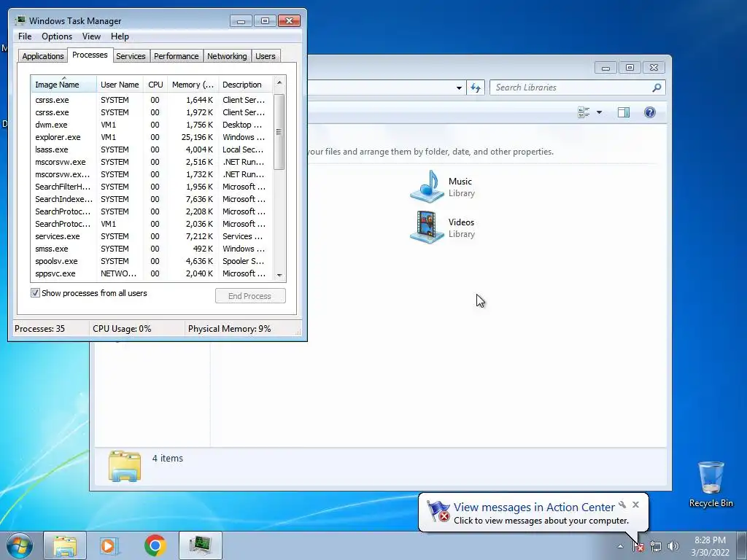This screenshot has width=747, height=560.
Task: Select the Processes tab
Action: coord(90,55)
